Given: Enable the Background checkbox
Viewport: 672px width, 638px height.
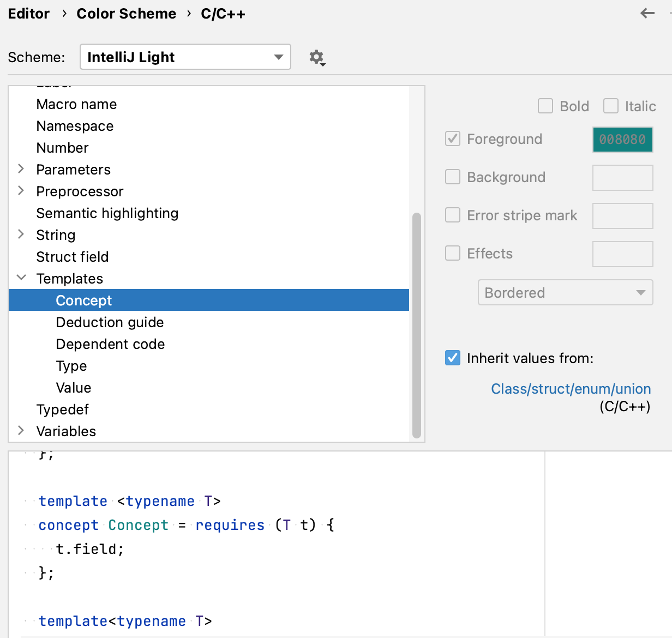Looking at the screenshot, I should (x=453, y=177).
